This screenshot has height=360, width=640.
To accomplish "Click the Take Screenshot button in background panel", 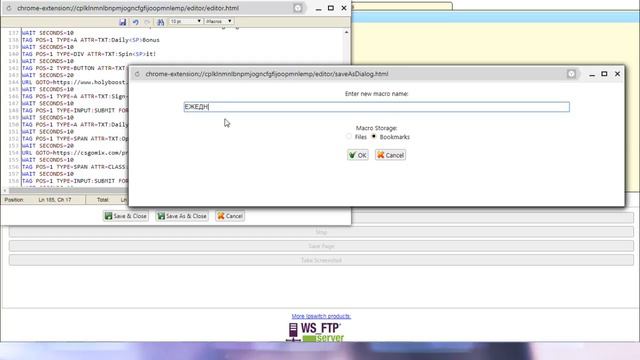I will pyautogui.click(x=321, y=260).
